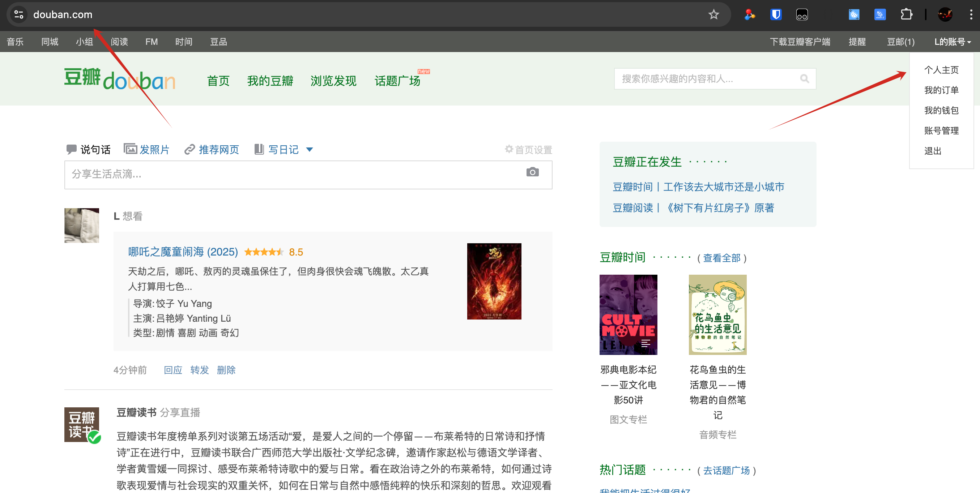Select 我的订单 from account menu
Viewport: 980px width, 493px height.
tap(941, 90)
